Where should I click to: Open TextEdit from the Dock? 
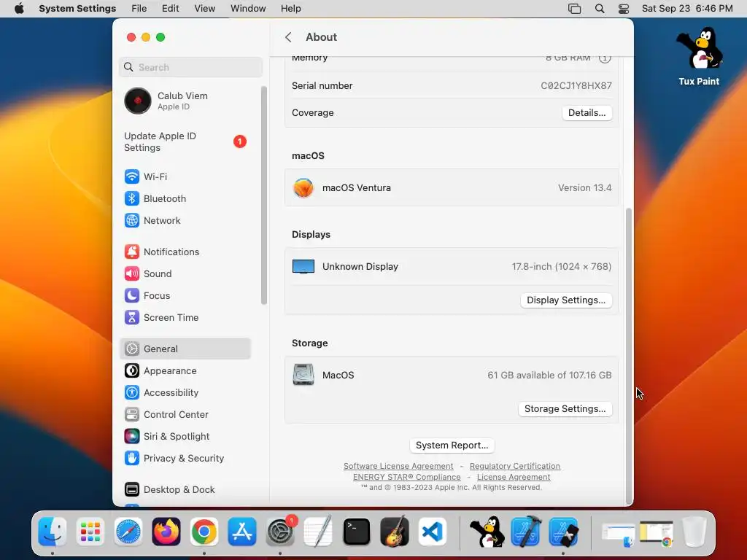coord(318,532)
